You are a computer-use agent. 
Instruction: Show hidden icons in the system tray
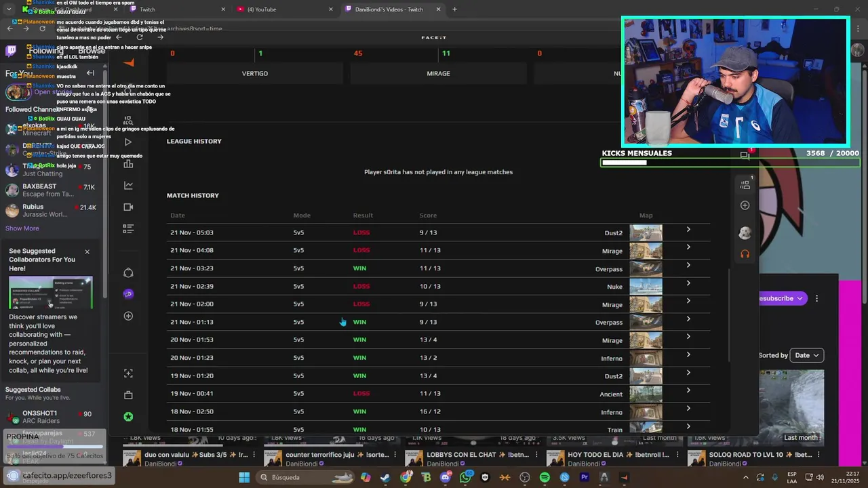[x=745, y=477]
